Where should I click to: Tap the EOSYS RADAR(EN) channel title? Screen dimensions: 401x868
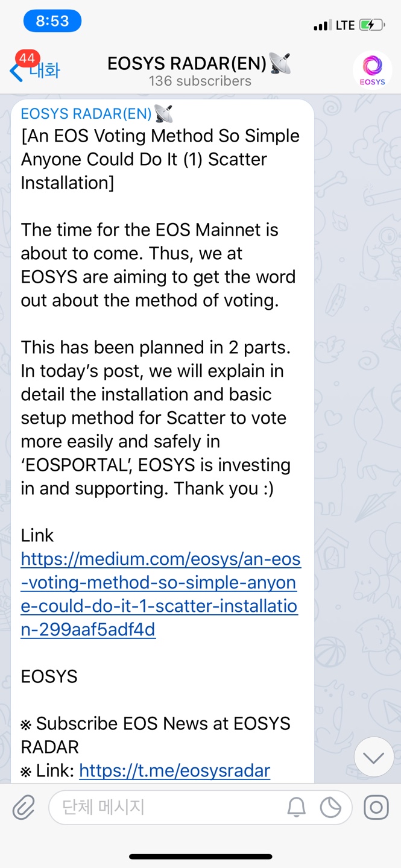coord(187,63)
